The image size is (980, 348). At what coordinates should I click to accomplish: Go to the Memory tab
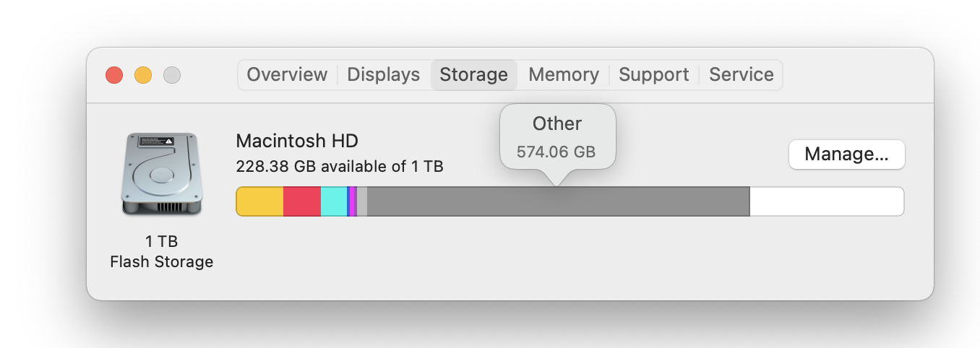tap(564, 75)
